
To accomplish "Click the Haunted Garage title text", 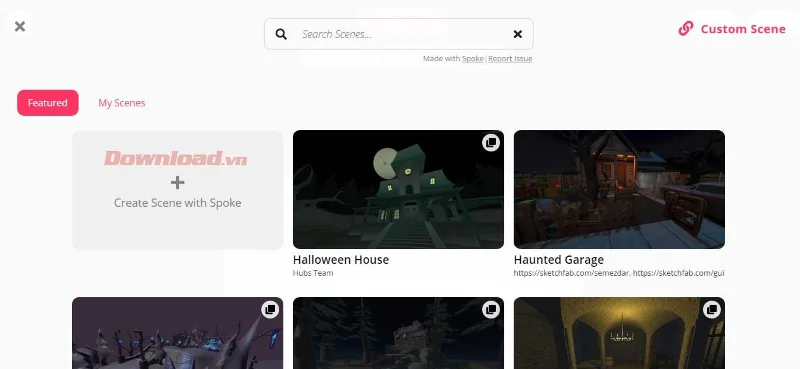I will click(x=559, y=260).
